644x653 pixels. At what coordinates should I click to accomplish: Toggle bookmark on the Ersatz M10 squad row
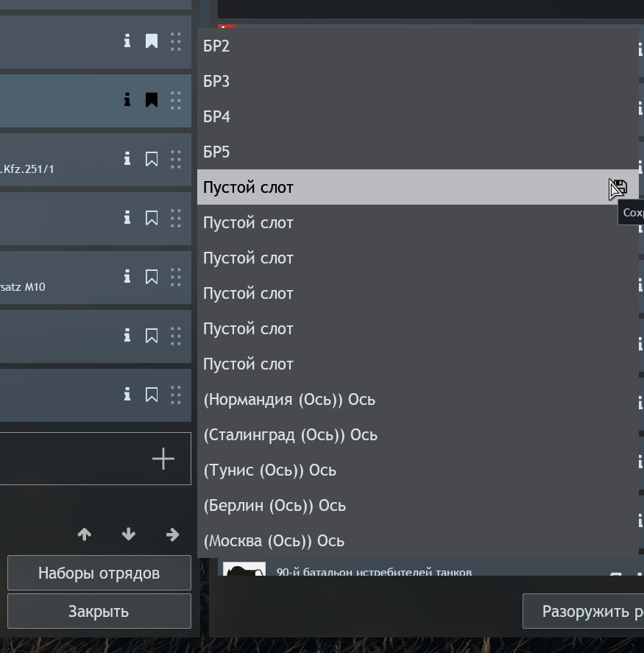(x=152, y=277)
